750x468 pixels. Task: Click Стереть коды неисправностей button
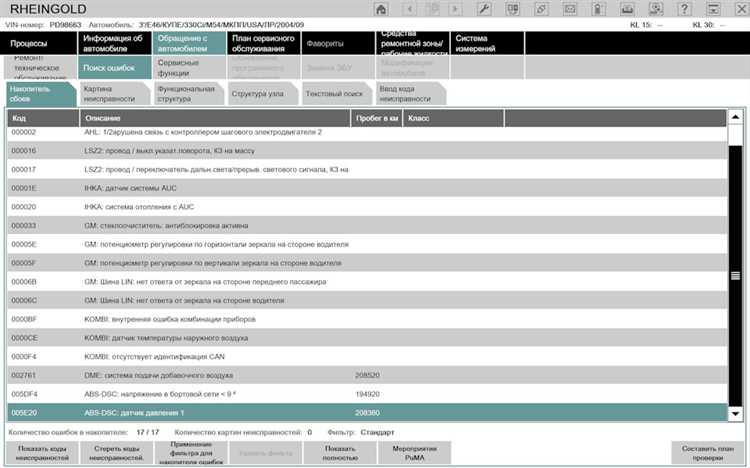pos(117,453)
